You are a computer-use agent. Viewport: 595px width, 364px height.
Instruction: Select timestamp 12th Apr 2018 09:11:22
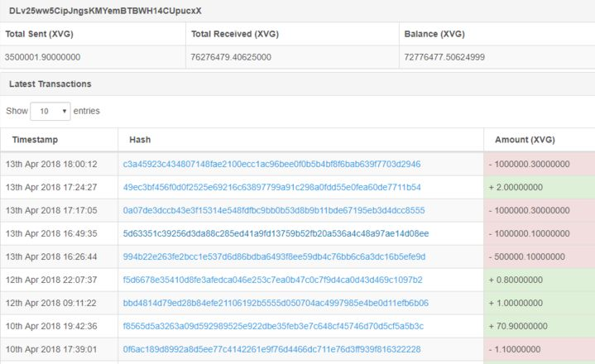click(x=51, y=303)
